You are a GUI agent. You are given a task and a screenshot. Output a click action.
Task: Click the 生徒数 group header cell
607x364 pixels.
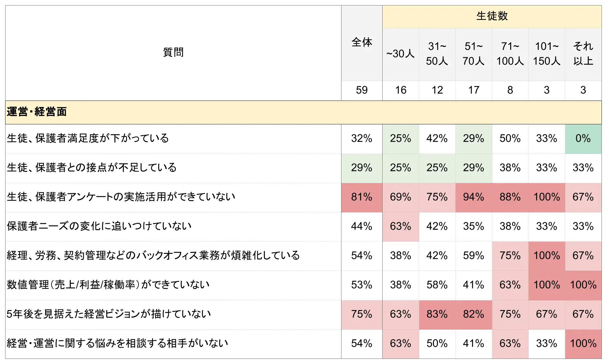click(x=492, y=16)
